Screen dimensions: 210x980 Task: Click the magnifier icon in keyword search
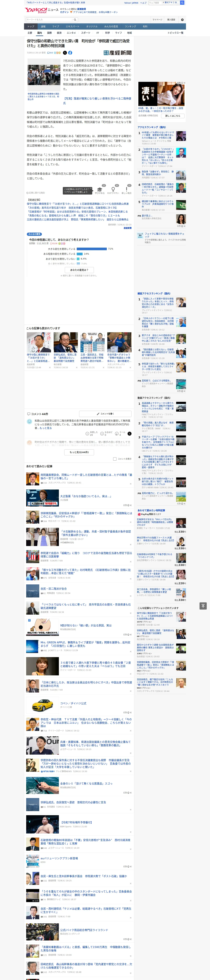tap(75, 19)
